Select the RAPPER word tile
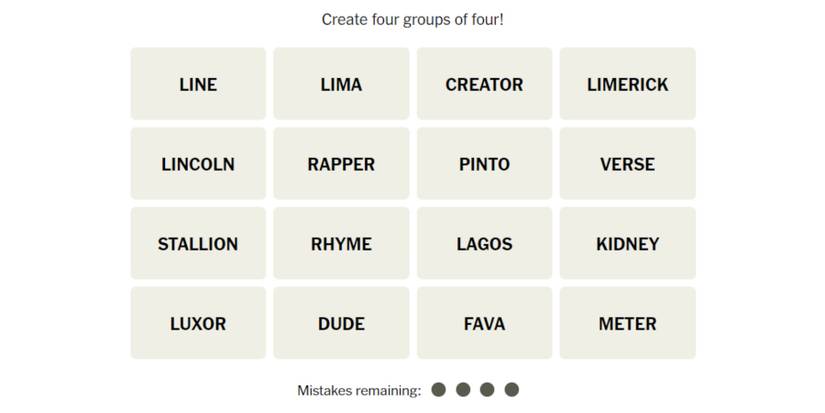825x413 pixels. tap(341, 164)
